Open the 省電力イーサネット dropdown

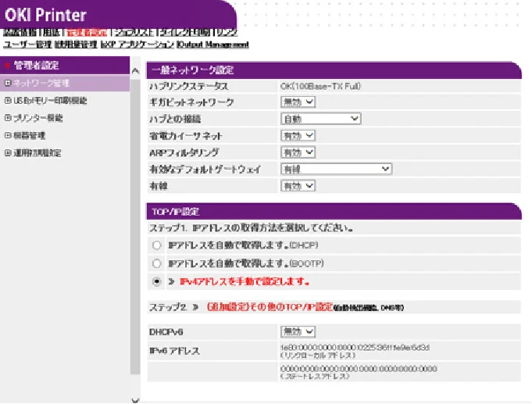pos(298,135)
